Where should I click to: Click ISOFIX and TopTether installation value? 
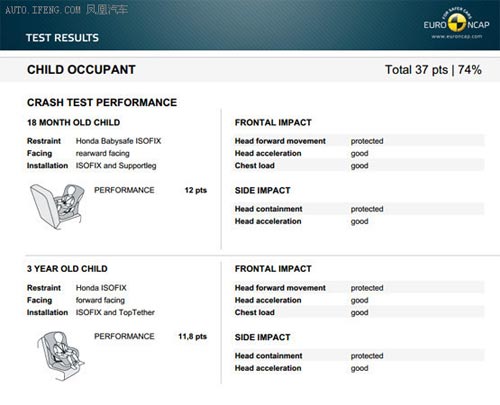[x=115, y=312]
